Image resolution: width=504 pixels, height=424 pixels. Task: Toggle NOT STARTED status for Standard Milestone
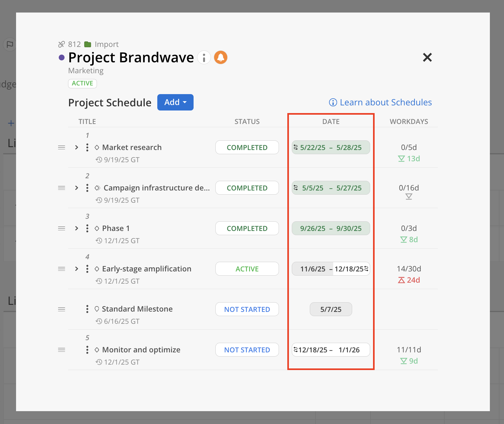point(247,309)
